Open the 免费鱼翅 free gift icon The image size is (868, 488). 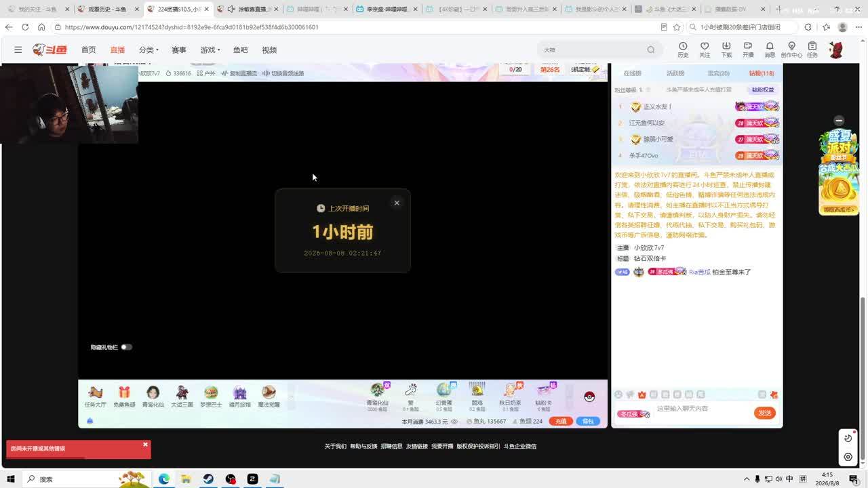[124, 396]
